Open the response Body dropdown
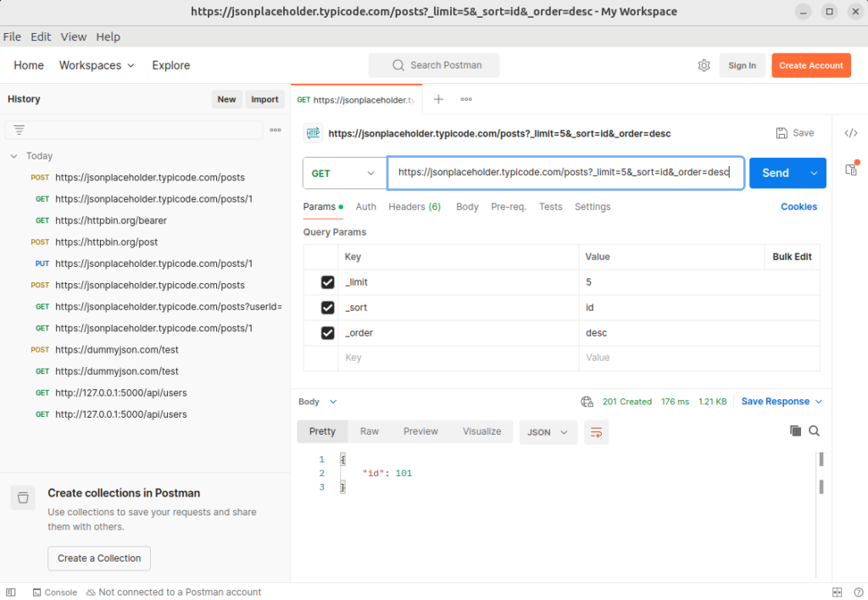This screenshot has height=600, width=868. click(x=317, y=402)
